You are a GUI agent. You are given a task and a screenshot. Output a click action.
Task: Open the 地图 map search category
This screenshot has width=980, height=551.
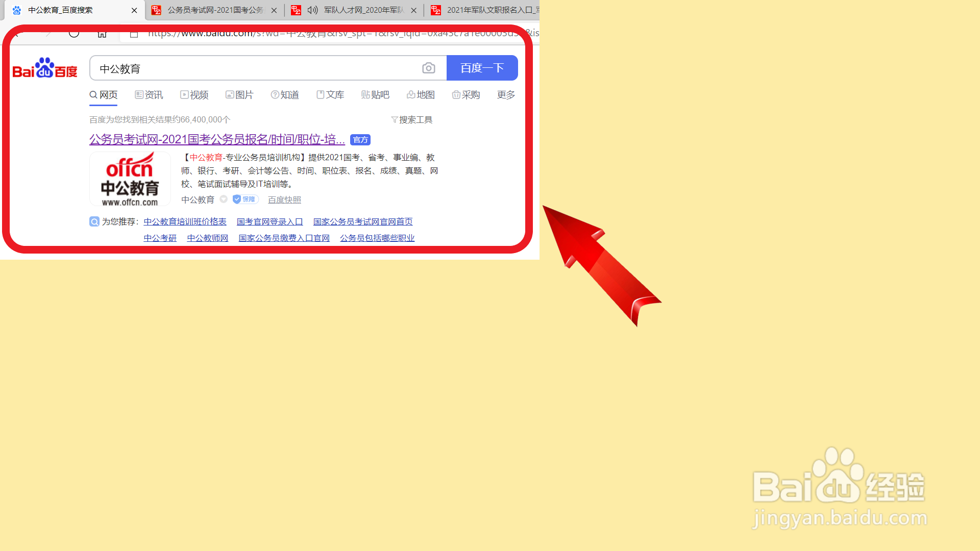pos(421,94)
